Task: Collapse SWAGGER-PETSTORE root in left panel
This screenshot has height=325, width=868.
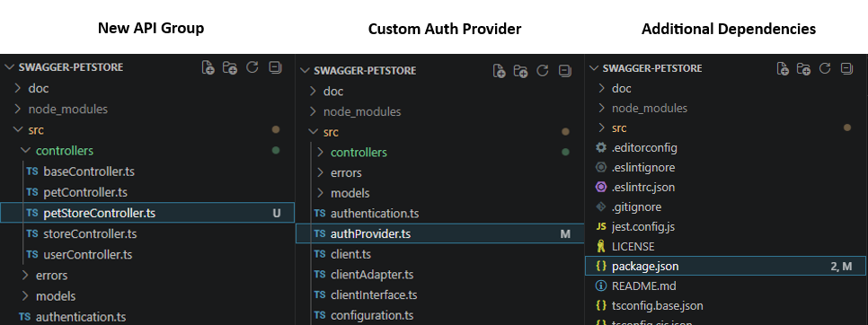Action: pyautogui.click(x=10, y=67)
